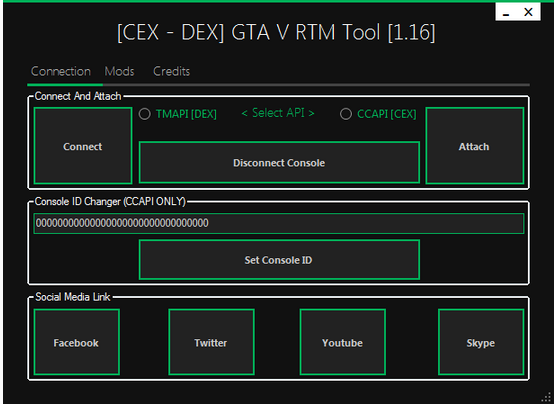Click the 'Social Media Link' group label

73,297
